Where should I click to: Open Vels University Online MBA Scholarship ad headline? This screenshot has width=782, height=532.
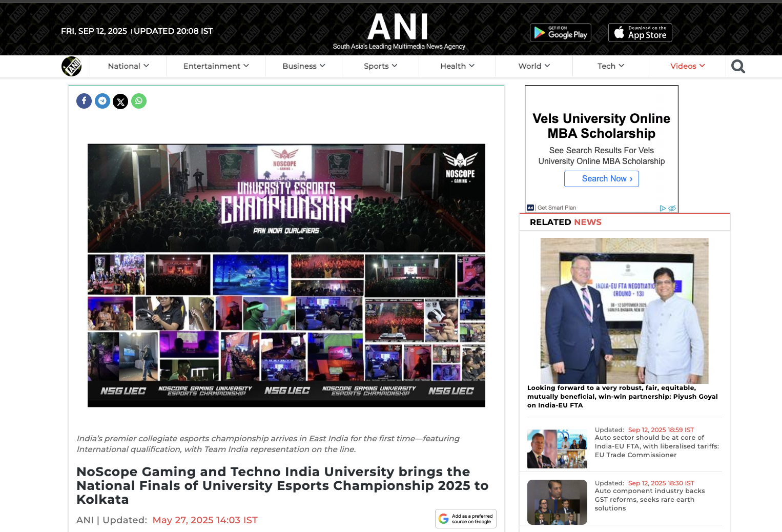click(x=602, y=126)
